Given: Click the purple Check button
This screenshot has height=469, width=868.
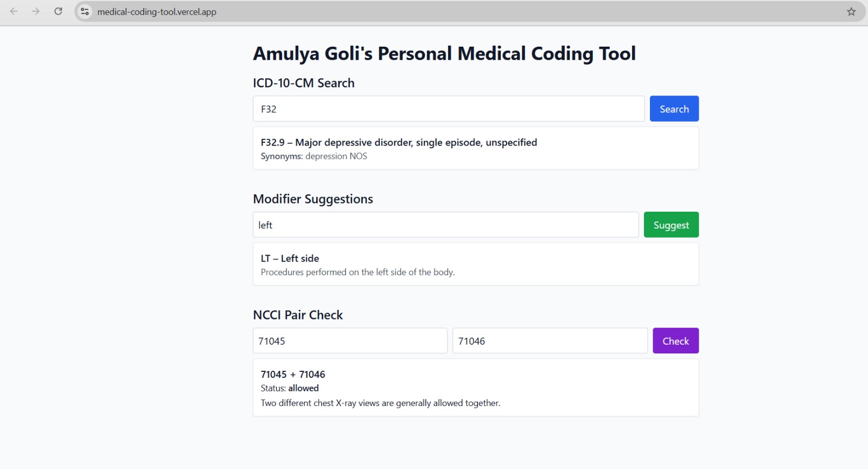Looking at the screenshot, I should click(x=675, y=340).
